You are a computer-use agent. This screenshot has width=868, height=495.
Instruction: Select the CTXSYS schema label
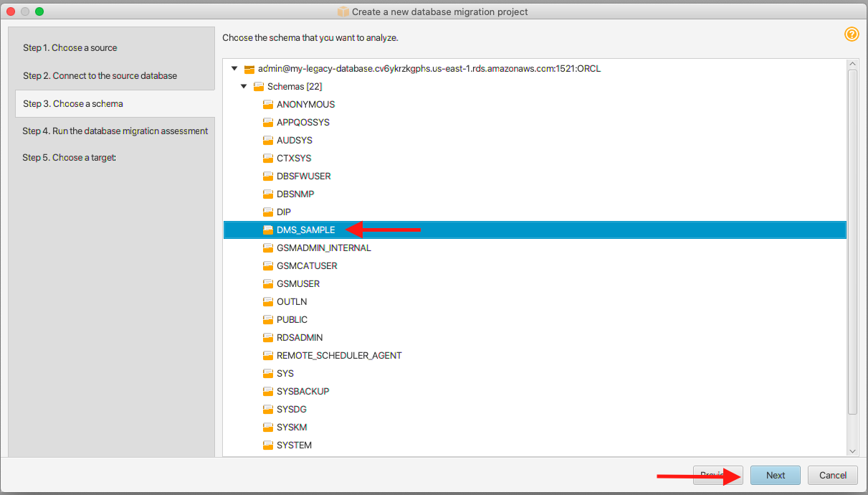click(294, 159)
